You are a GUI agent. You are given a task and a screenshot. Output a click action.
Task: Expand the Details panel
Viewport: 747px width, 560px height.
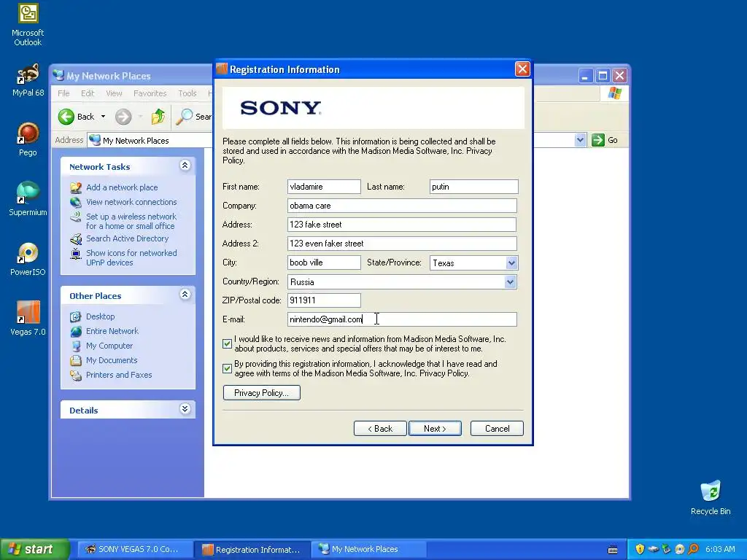pos(185,408)
